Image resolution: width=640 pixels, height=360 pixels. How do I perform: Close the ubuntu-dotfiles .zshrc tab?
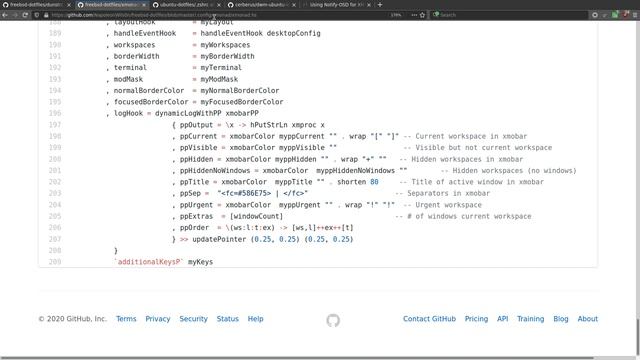pos(219,5)
